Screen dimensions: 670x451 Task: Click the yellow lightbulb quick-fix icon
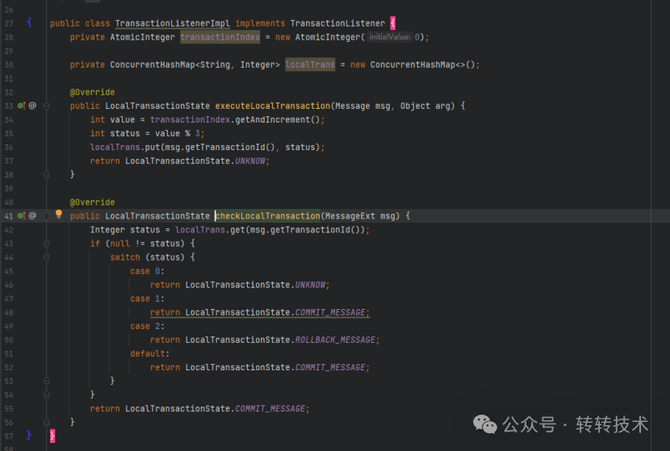point(58,214)
